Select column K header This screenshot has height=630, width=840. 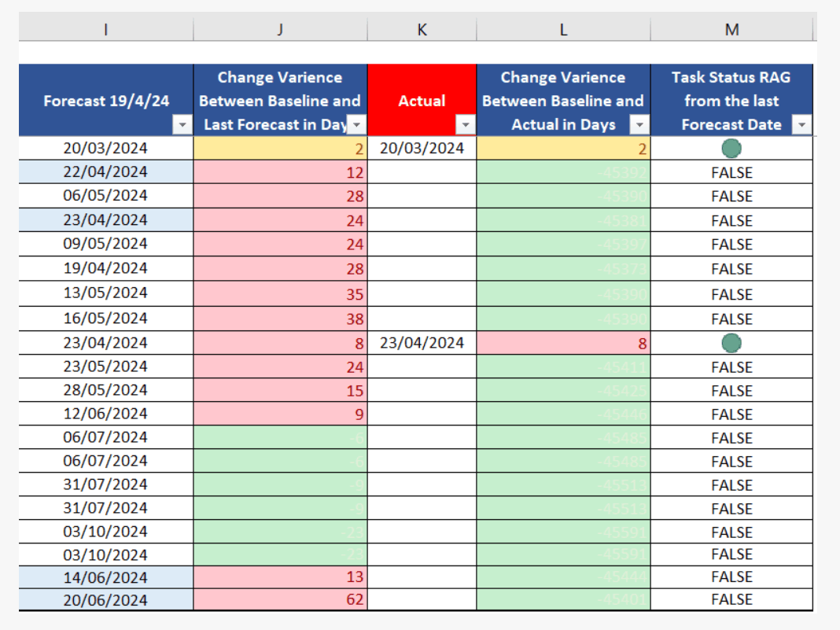click(x=422, y=29)
